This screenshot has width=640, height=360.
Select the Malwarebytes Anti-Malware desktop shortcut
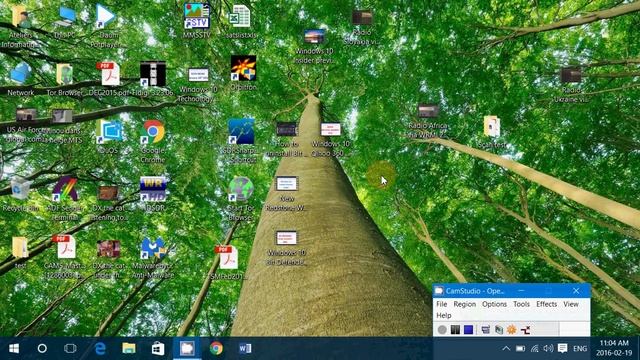click(x=153, y=258)
